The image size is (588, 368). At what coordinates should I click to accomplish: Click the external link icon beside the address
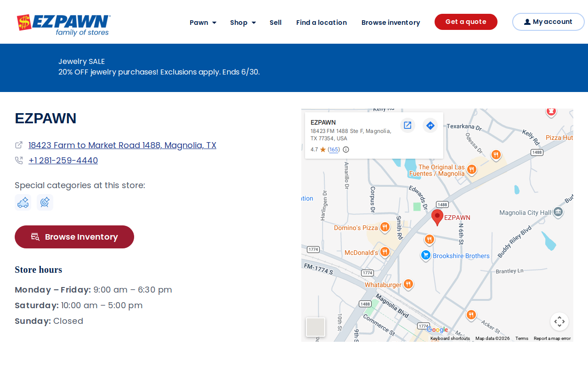pos(19,145)
